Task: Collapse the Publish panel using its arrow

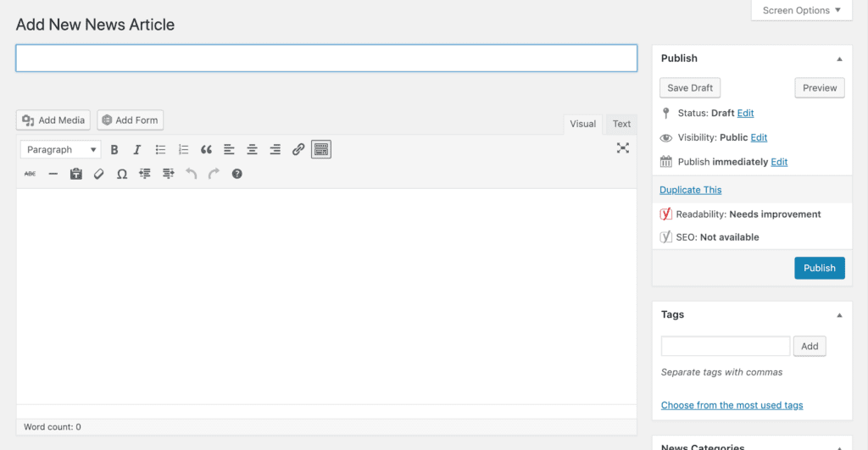Action: point(839,59)
